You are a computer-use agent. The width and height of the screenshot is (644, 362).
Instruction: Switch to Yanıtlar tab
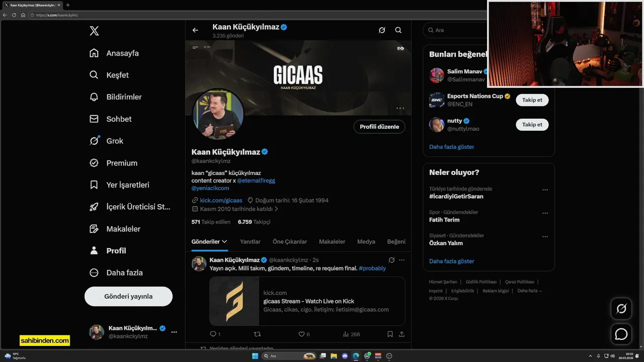250,242
